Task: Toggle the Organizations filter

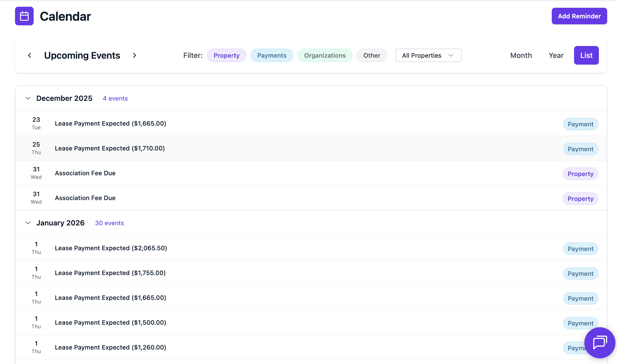Action: (325, 55)
